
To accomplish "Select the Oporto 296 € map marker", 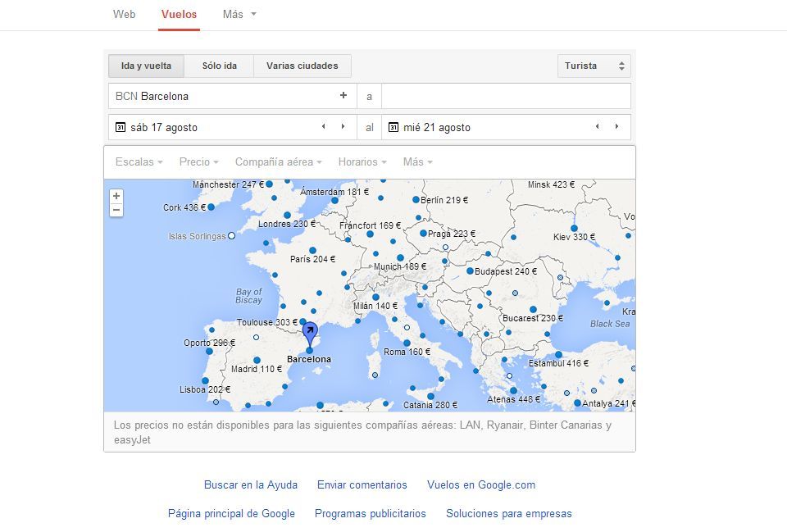I will 209,352.
